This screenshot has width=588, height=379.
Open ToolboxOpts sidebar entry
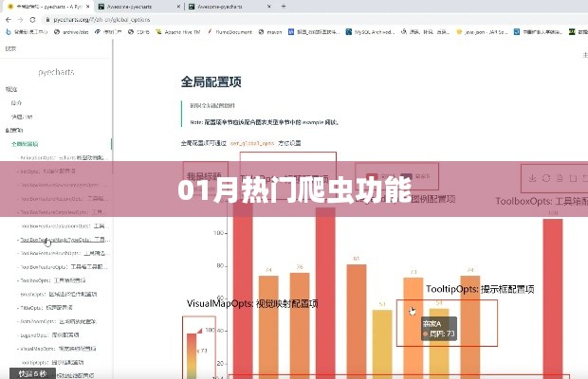51,280
